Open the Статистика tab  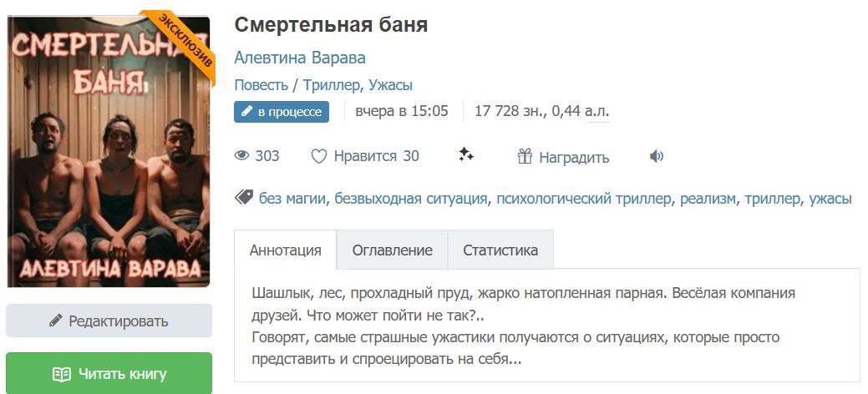pos(500,250)
